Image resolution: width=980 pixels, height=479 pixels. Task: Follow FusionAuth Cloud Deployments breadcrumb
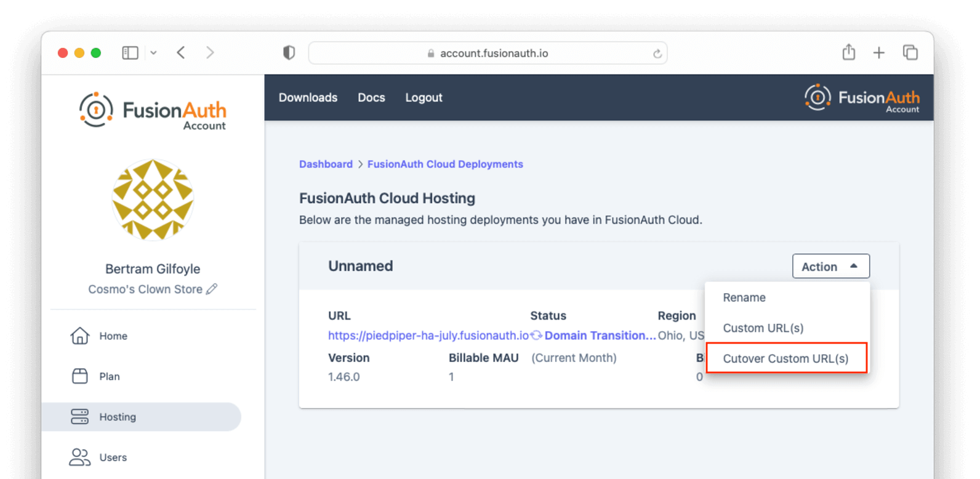[x=445, y=164]
